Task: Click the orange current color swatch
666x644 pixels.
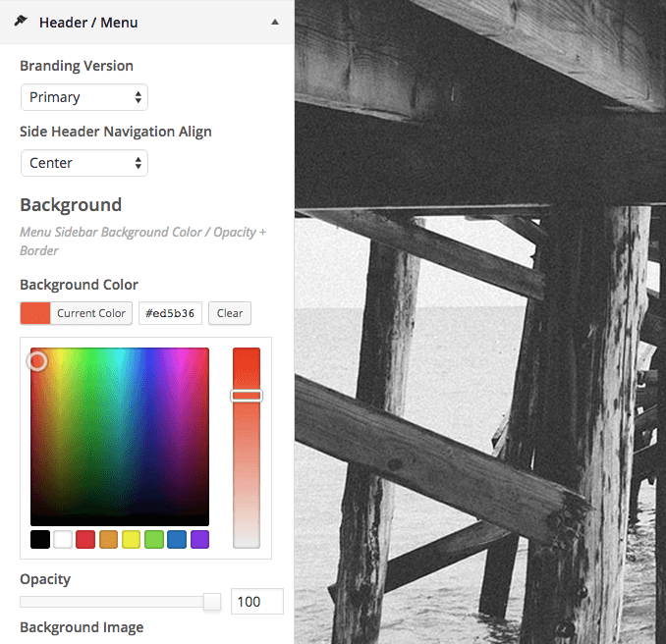Action: point(35,313)
